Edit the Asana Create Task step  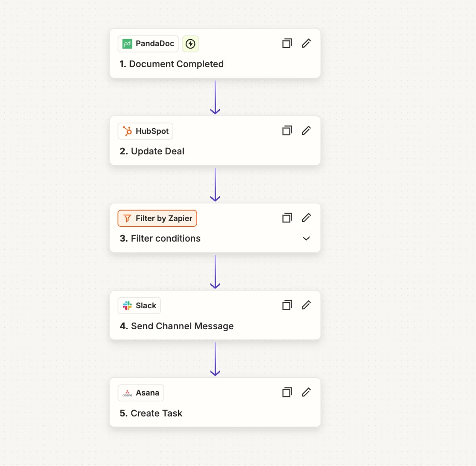[x=306, y=392]
